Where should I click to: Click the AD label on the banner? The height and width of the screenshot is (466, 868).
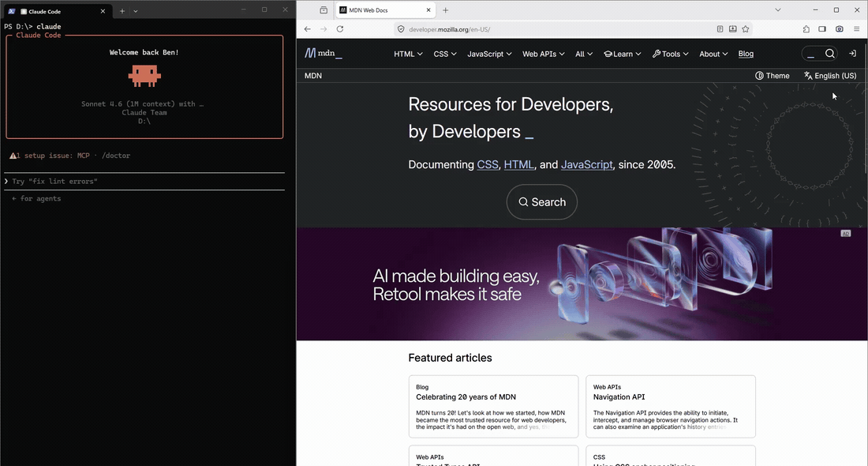click(x=845, y=233)
